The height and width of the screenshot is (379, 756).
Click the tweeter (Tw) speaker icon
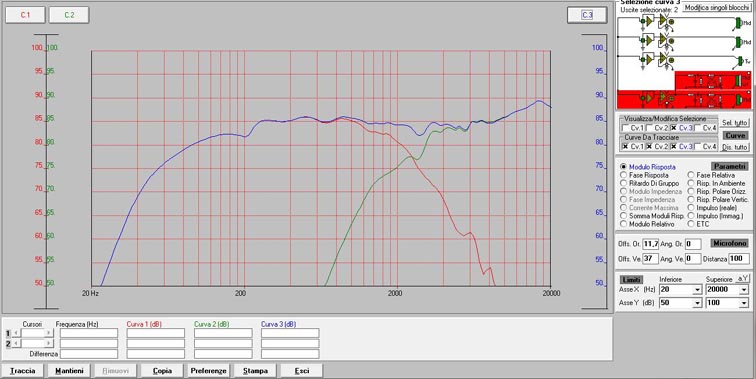pyautogui.click(x=740, y=61)
